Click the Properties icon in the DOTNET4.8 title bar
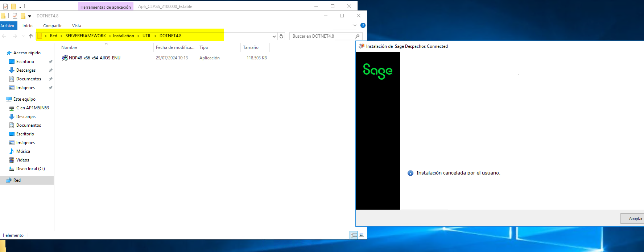The height and width of the screenshot is (252, 644). [15, 16]
